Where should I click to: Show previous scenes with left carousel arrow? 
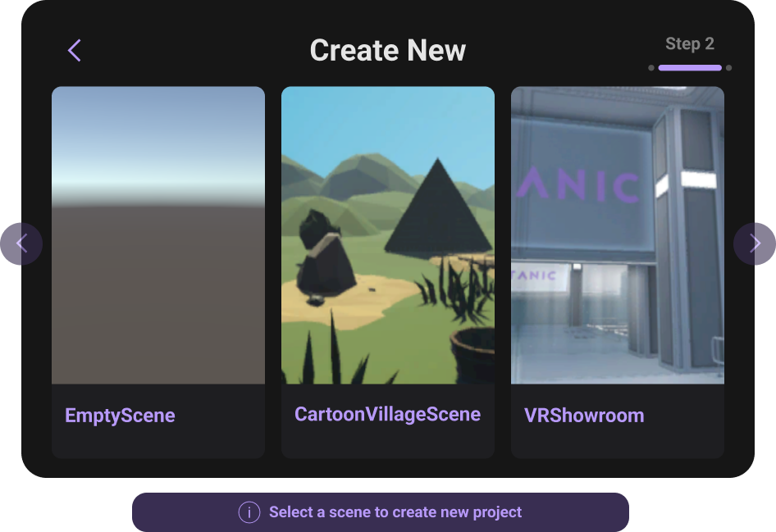tap(21, 243)
